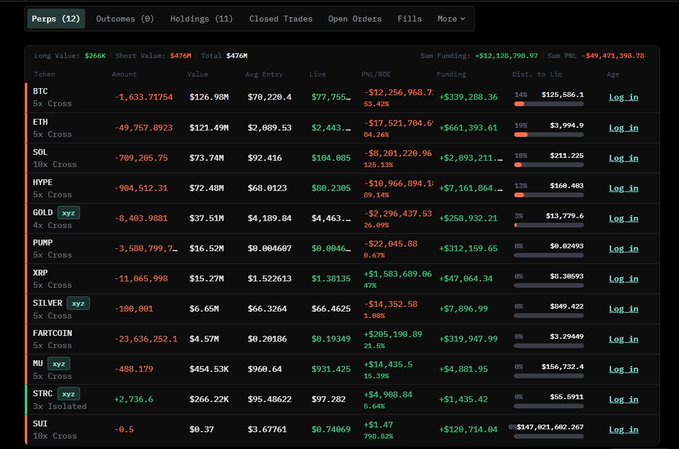Click the ETH liquidation distance bar
The width and height of the screenshot is (679, 449).
pos(549,135)
